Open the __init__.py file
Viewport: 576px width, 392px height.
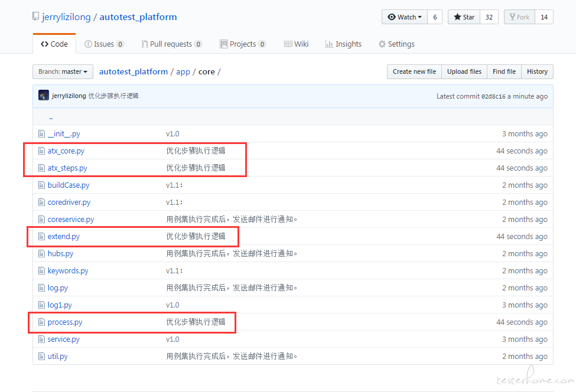click(x=64, y=133)
